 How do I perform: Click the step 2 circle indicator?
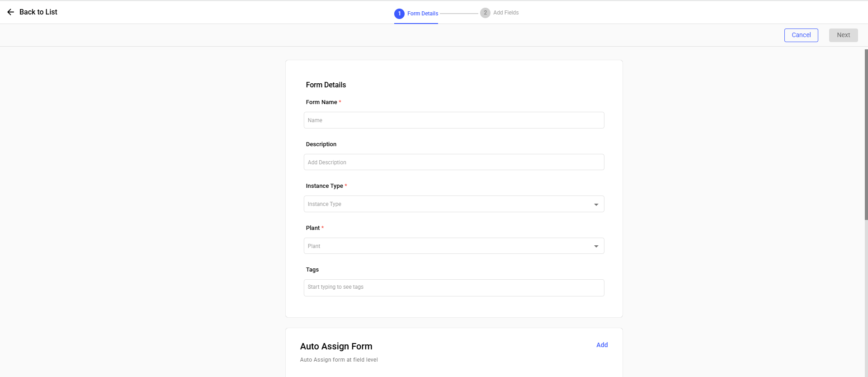(x=485, y=13)
